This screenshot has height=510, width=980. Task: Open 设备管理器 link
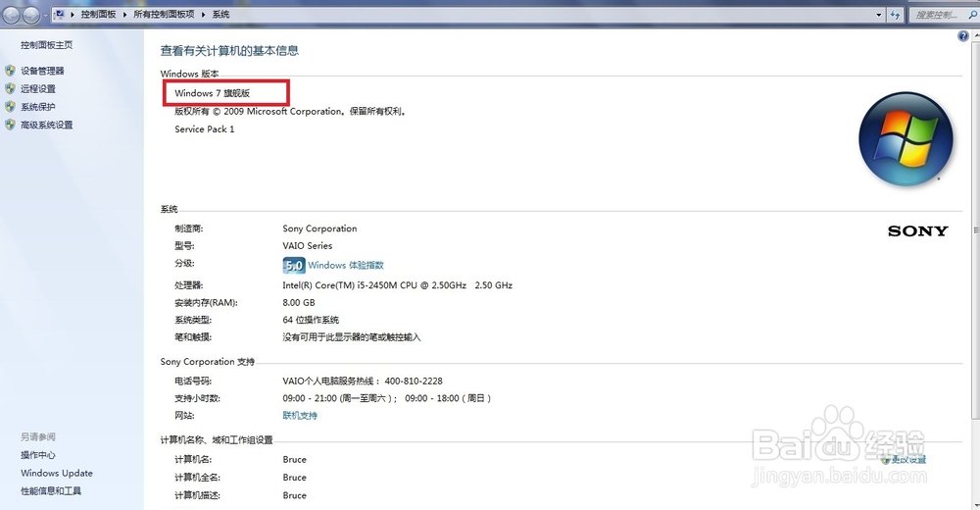coord(42,71)
